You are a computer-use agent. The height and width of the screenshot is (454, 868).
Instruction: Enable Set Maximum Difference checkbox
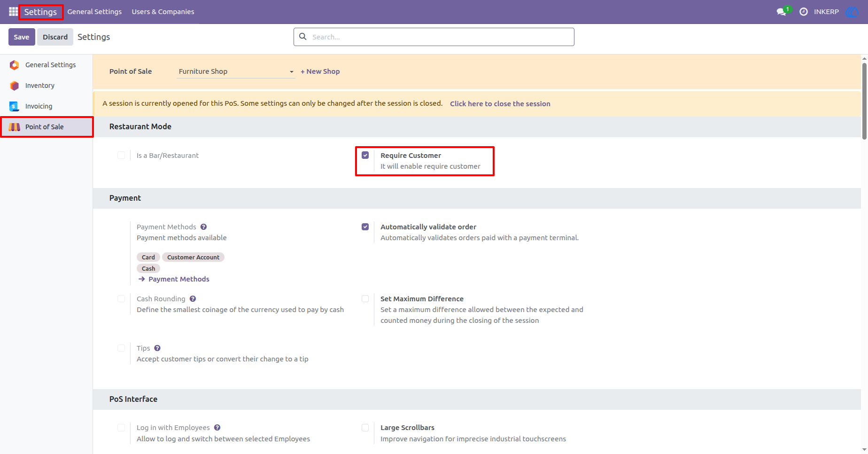(x=365, y=299)
